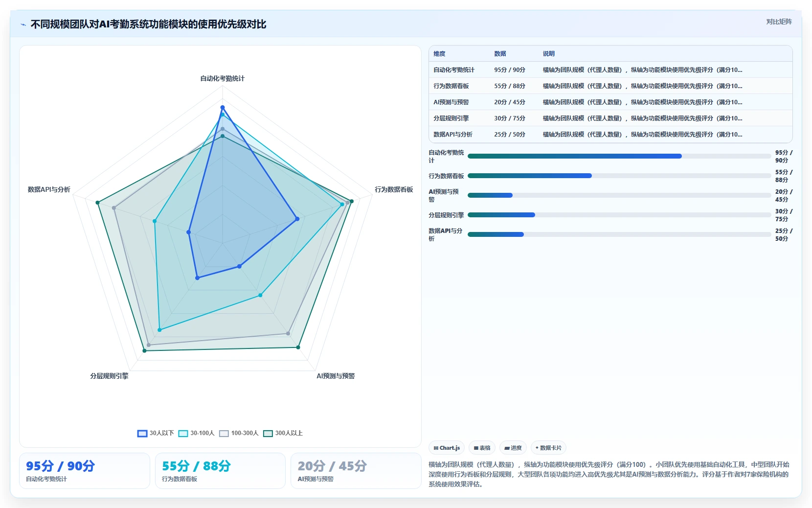Select the Chart.js tag
This screenshot has height=508, width=812.
[x=447, y=448]
